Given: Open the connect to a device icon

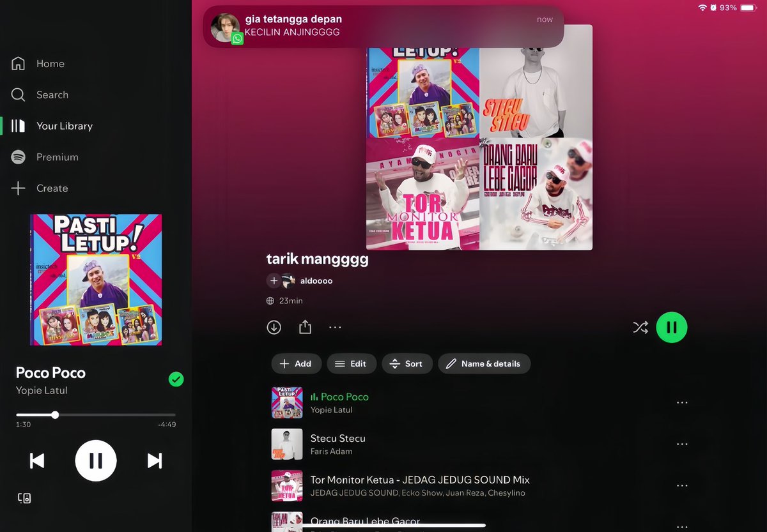Looking at the screenshot, I should pyautogui.click(x=24, y=498).
